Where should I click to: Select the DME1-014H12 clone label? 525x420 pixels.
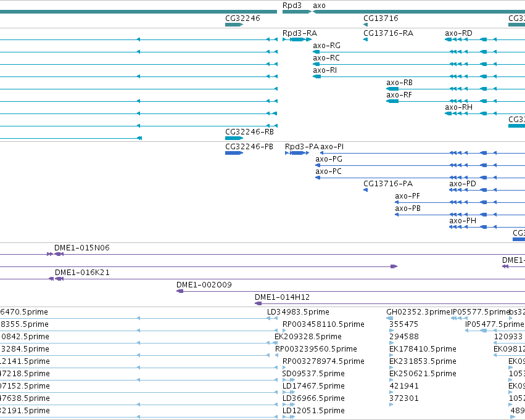pos(283,297)
